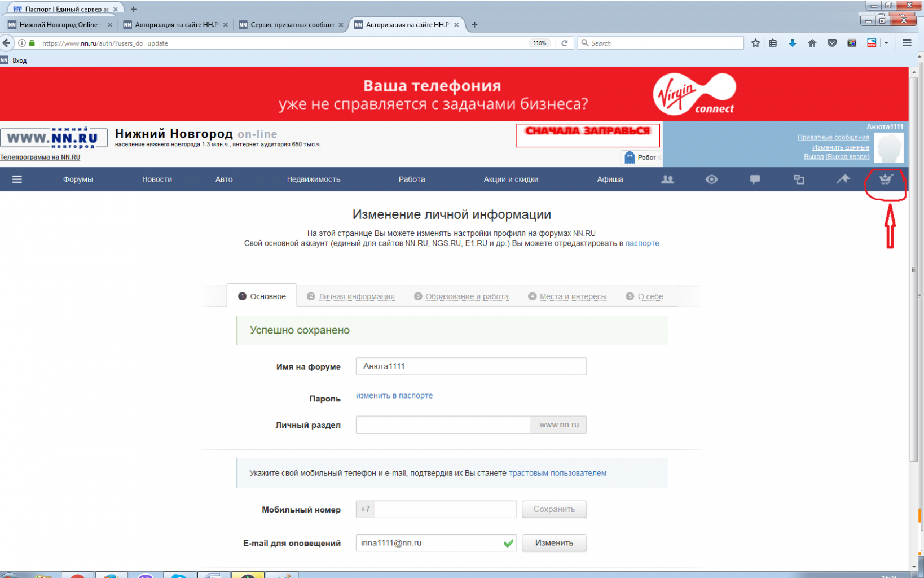Open the people/users icon in navbar
924x578 pixels.
667,179
